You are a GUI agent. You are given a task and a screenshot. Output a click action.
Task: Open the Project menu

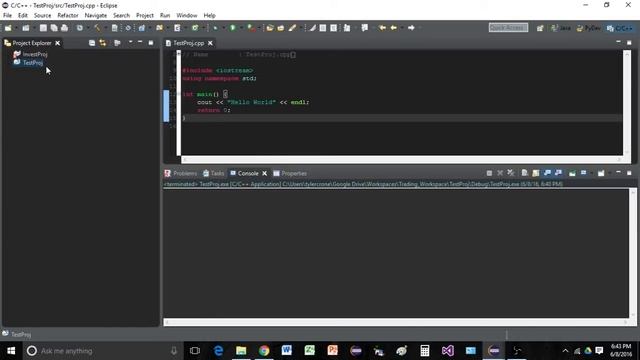pos(144,16)
